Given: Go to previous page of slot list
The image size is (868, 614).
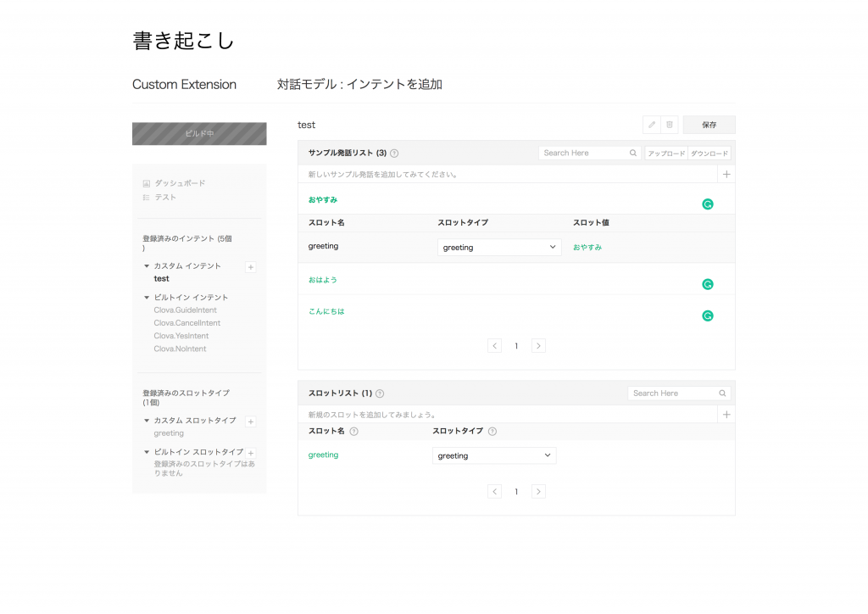Looking at the screenshot, I should (494, 492).
